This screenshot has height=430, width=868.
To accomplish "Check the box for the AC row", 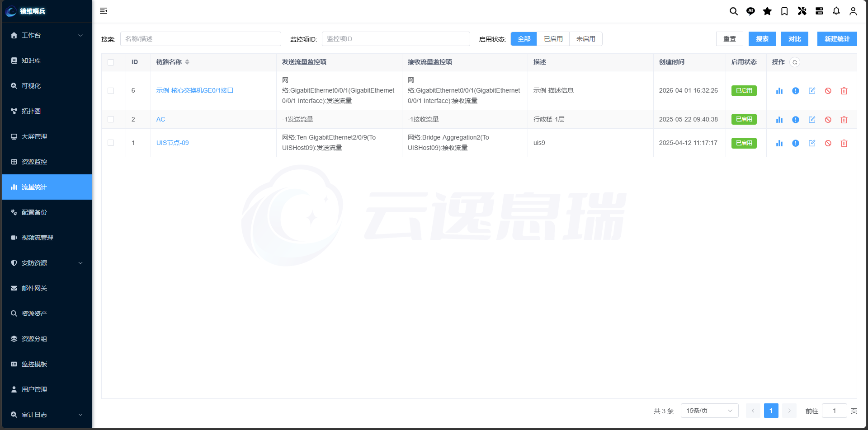I will (111, 119).
